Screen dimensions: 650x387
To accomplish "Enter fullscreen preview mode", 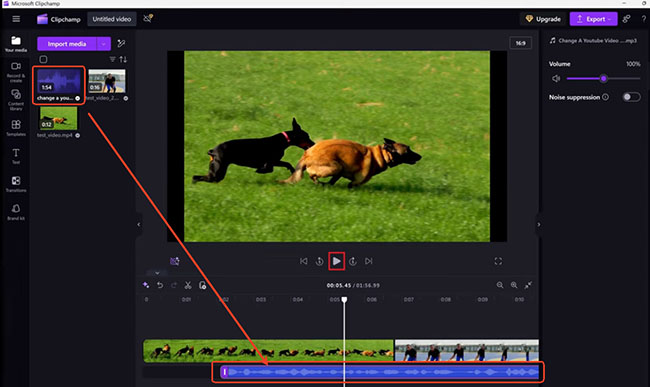I will click(498, 261).
